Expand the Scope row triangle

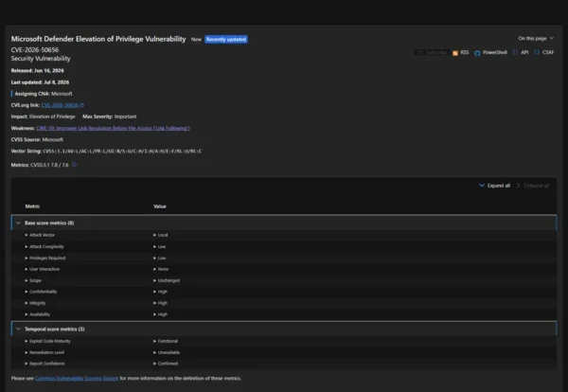pos(27,280)
